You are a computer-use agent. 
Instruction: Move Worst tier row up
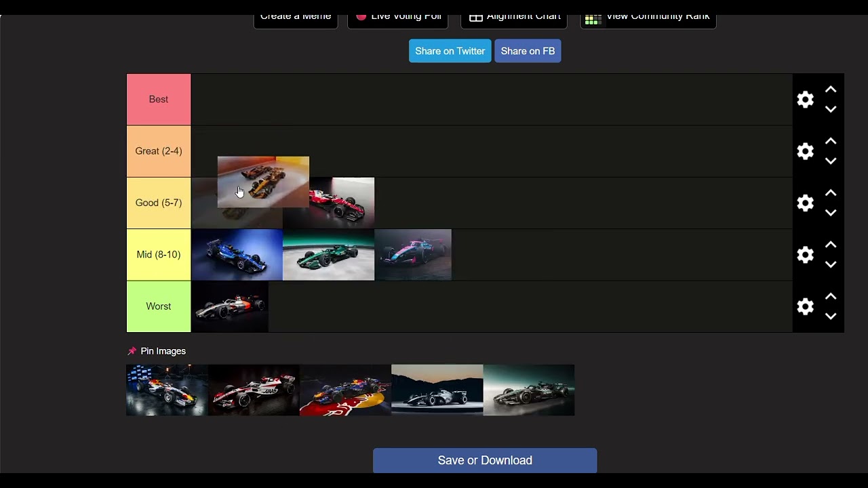coord(831,296)
